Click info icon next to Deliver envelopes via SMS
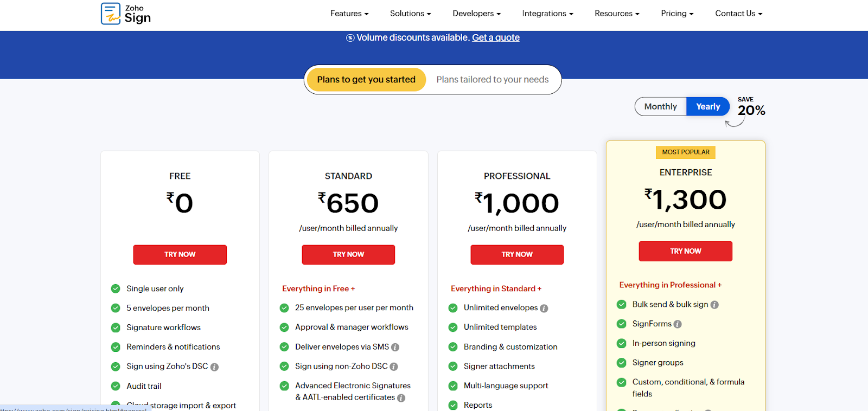868x411 pixels. [x=395, y=348]
